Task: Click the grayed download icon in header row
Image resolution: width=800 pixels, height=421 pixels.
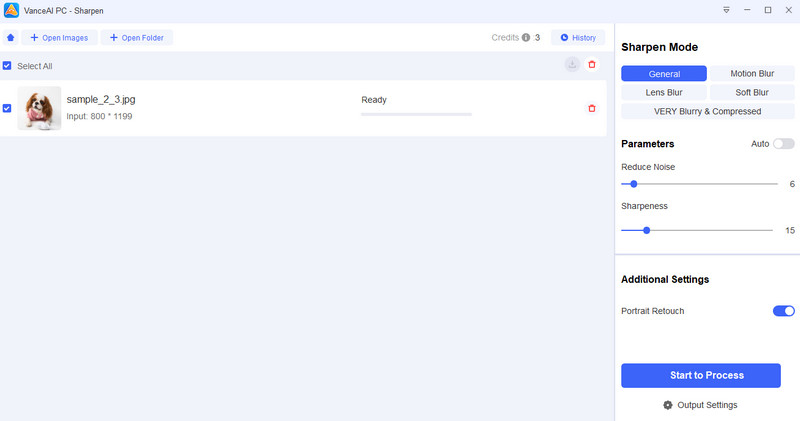Action: pos(571,65)
